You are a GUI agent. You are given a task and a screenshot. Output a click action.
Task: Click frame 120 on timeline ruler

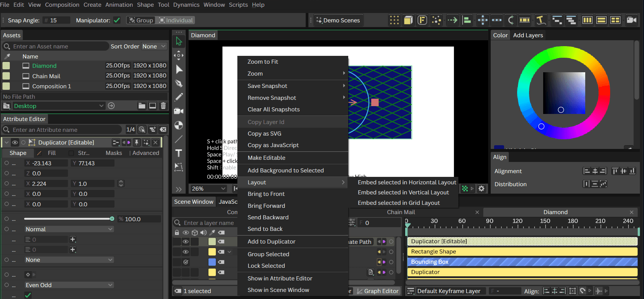tap(517, 222)
